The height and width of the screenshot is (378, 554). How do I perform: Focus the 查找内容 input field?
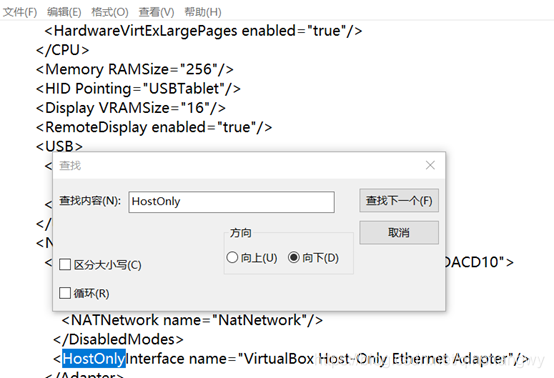pyautogui.click(x=231, y=202)
